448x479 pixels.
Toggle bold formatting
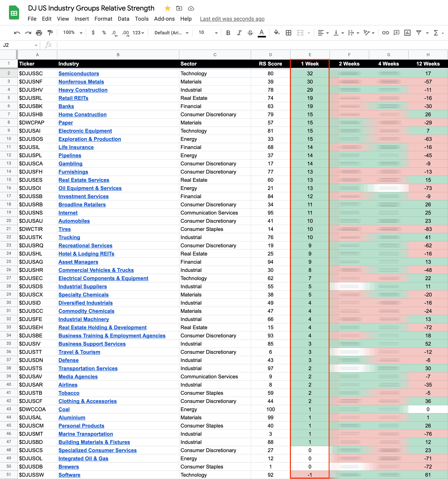228,33
